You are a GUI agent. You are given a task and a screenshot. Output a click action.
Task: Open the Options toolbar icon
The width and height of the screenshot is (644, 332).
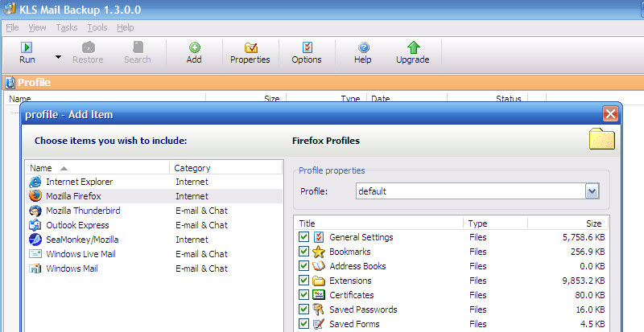click(308, 47)
